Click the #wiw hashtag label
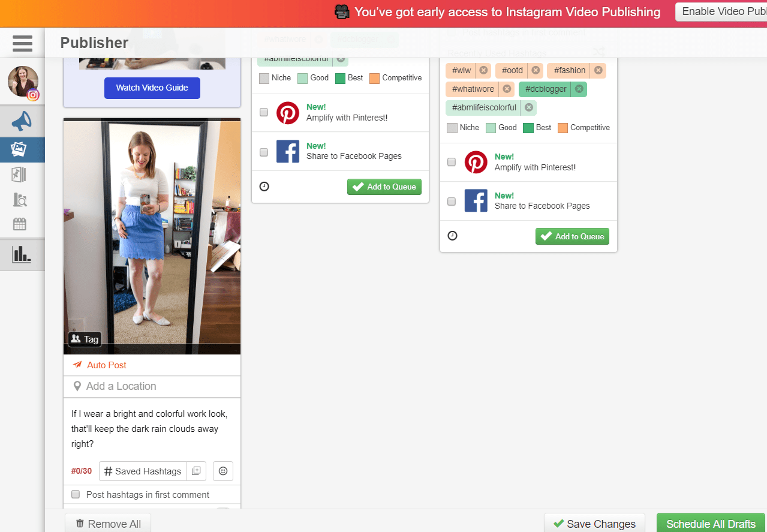This screenshot has width=767, height=532. pos(462,71)
